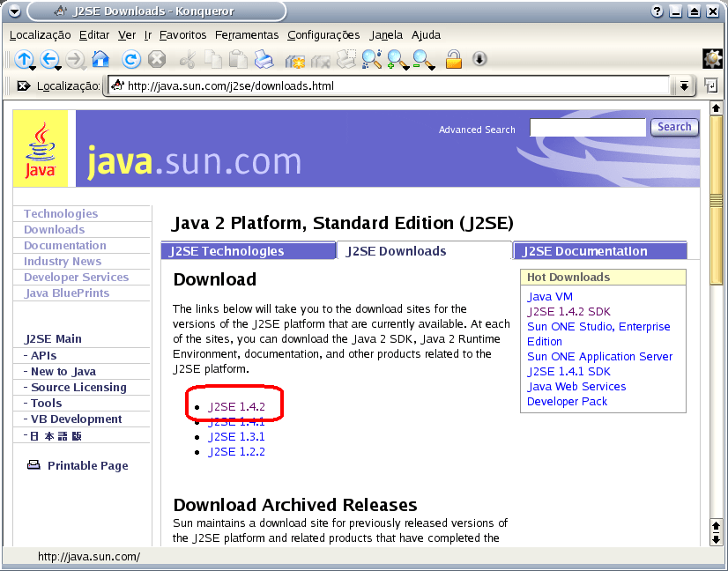
Task: Click the Stop loading icon
Action: pos(157,59)
